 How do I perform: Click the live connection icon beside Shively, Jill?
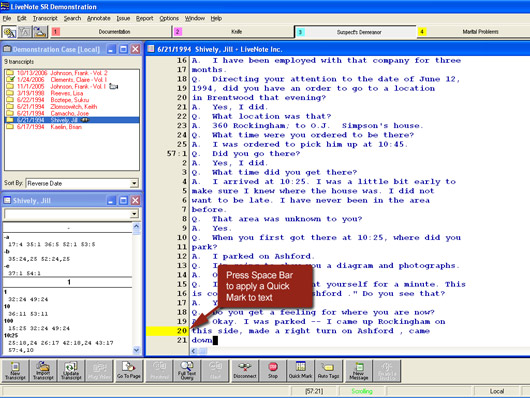85,120
